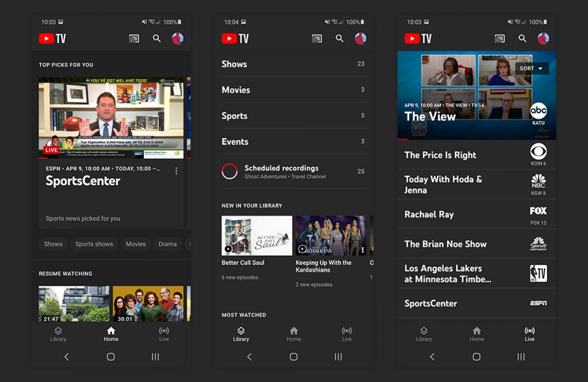Resume the video thumbnail showing 30:01
The width and height of the screenshot is (588, 382).
(148, 304)
